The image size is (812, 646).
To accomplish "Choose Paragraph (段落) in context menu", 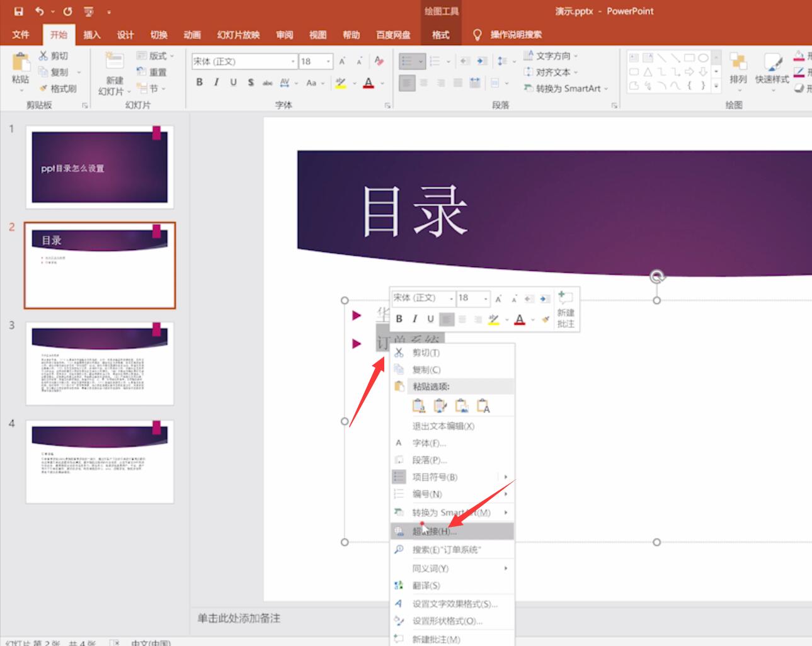I will pos(452,460).
